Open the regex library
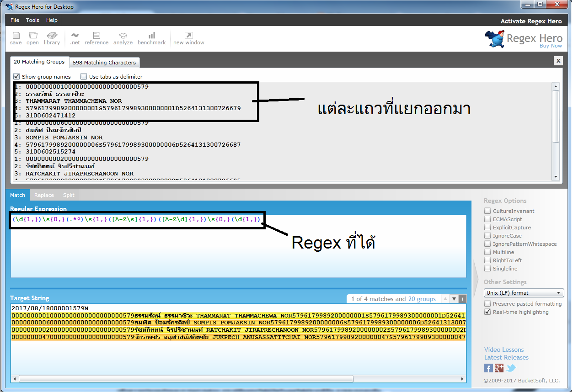This screenshot has width=573, height=392. click(52, 38)
